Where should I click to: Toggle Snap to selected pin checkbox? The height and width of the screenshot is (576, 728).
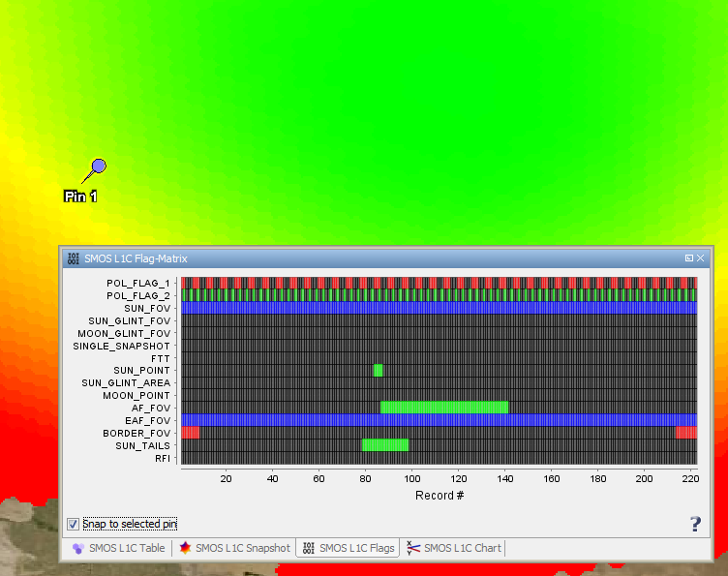click(73, 524)
